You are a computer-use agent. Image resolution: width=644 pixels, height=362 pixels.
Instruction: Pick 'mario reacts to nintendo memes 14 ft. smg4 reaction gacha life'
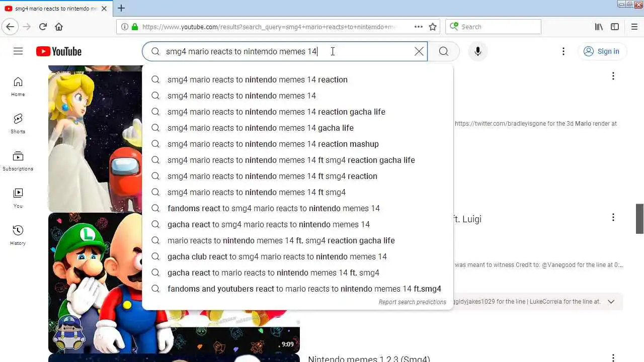pyautogui.click(x=298, y=240)
